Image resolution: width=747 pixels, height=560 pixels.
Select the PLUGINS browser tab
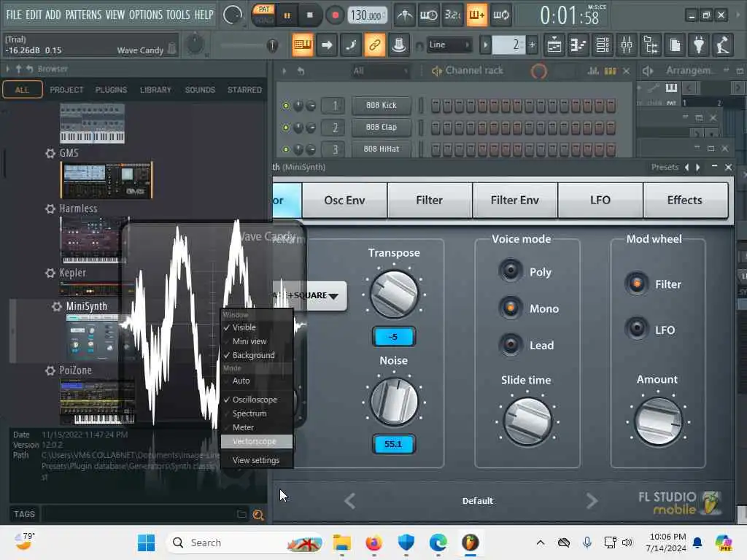pyautogui.click(x=111, y=90)
